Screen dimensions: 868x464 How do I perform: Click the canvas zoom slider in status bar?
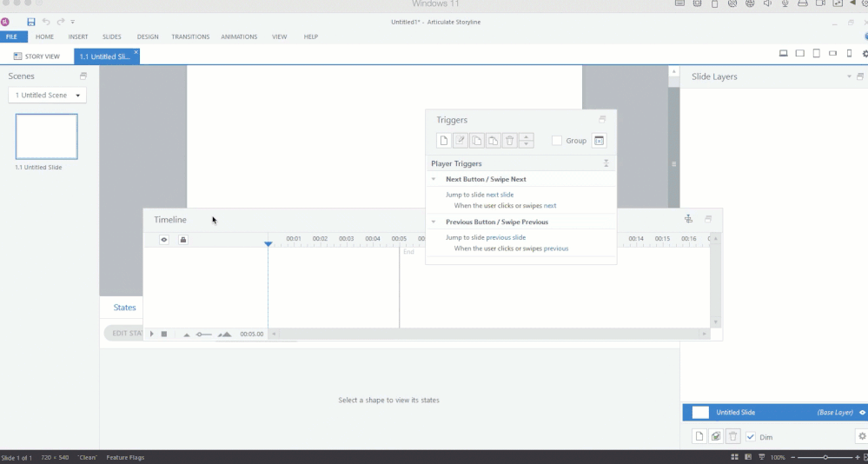825,457
